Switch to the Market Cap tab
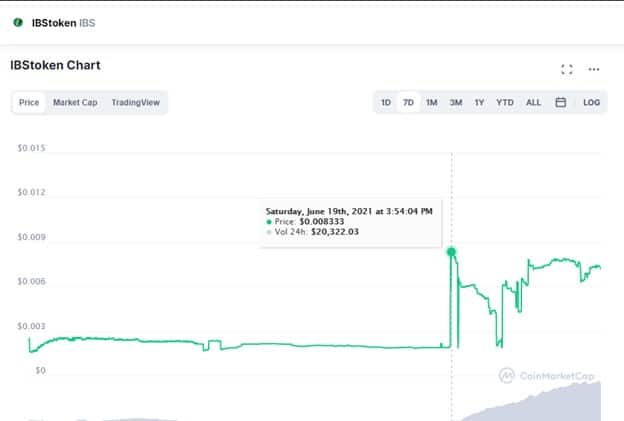The width and height of the screenshot is (624, 421). [x=75, y=102]
